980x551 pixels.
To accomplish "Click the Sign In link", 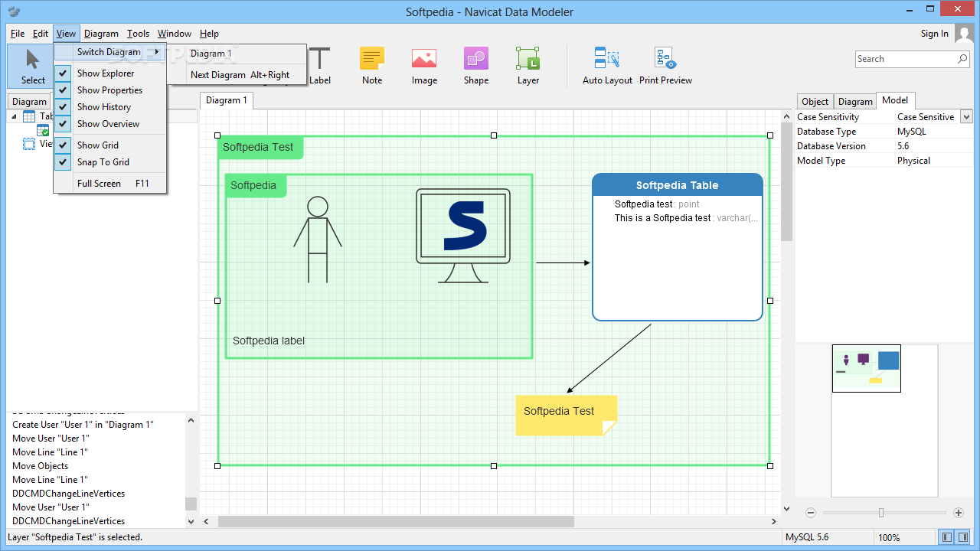I will [x=934, y=34].
